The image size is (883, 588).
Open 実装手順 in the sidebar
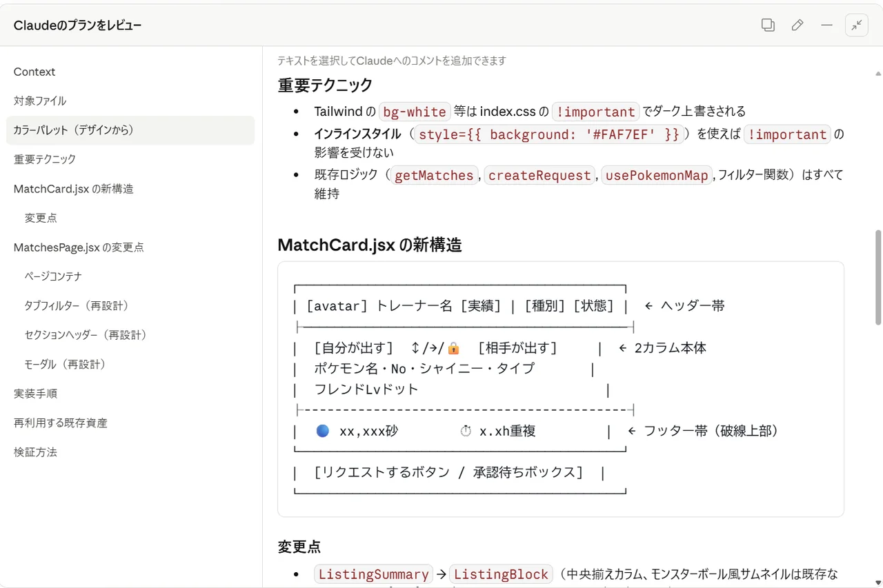pyautogui.click(x=35, y=394)
